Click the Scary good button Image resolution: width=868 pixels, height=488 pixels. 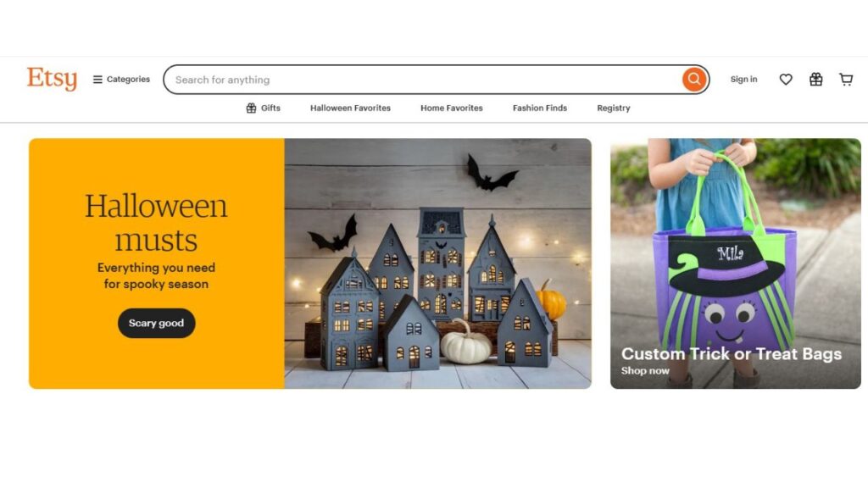pyautogui.click(x=157, y=323)
